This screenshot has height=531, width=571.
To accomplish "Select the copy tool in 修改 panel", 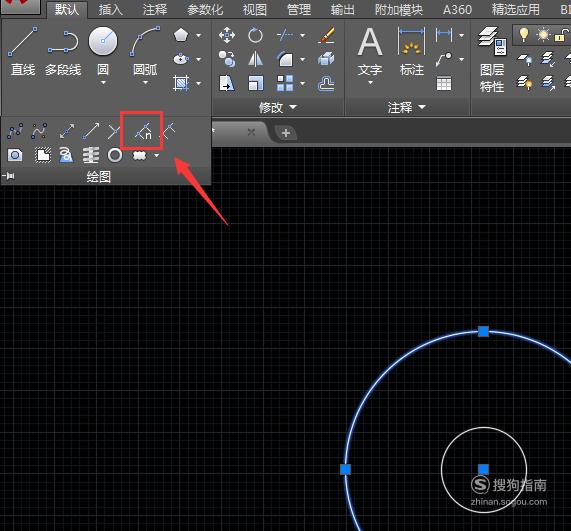I will (227, 59).
